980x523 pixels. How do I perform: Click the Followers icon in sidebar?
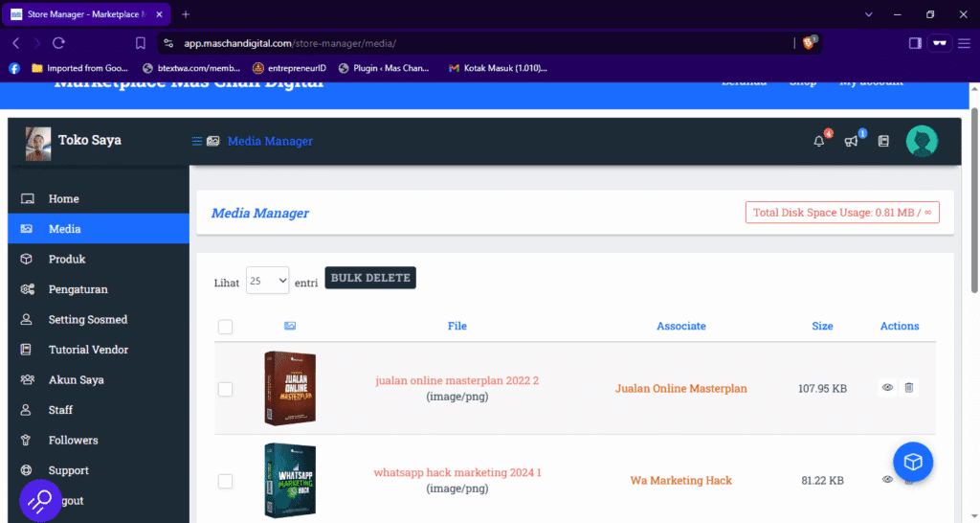click(x=26, y=440)
